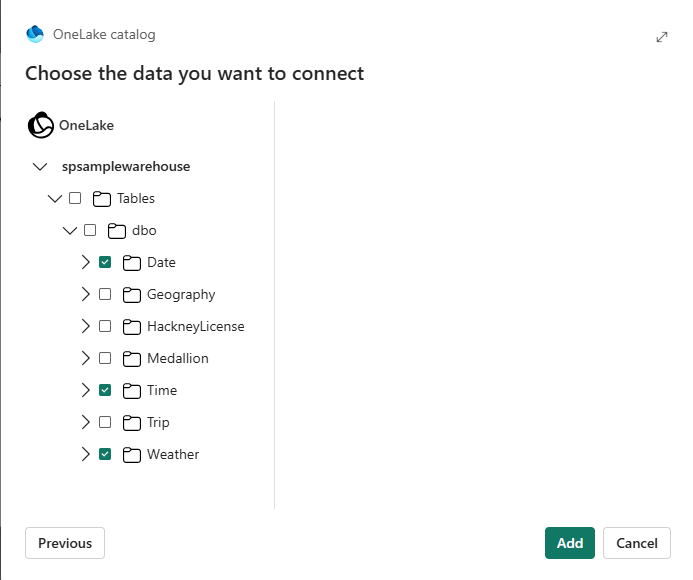This screenshot has height=580, width=693.
Task: Click the Tables folder icon
Action: [101, 198]
